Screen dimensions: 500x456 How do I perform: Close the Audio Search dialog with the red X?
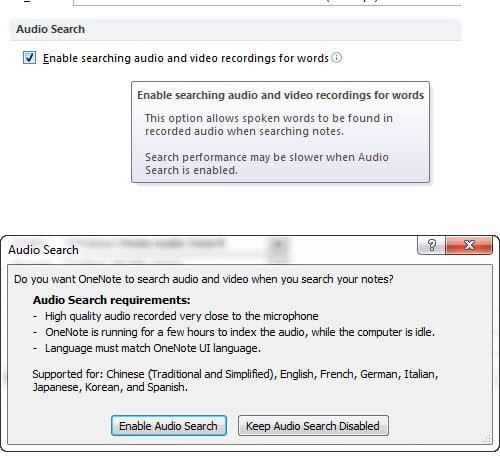469,245
